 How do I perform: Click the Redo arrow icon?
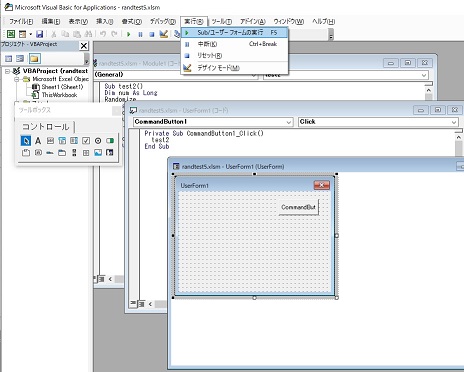(114, 34)
